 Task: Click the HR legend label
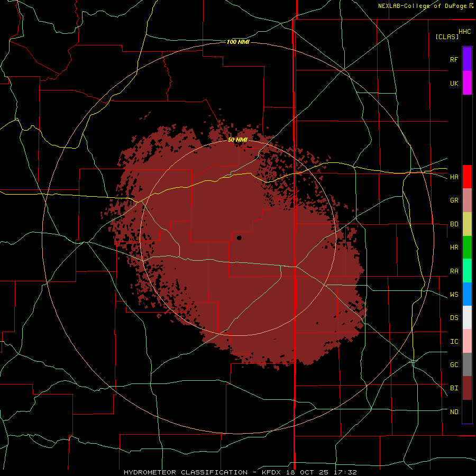454,248
